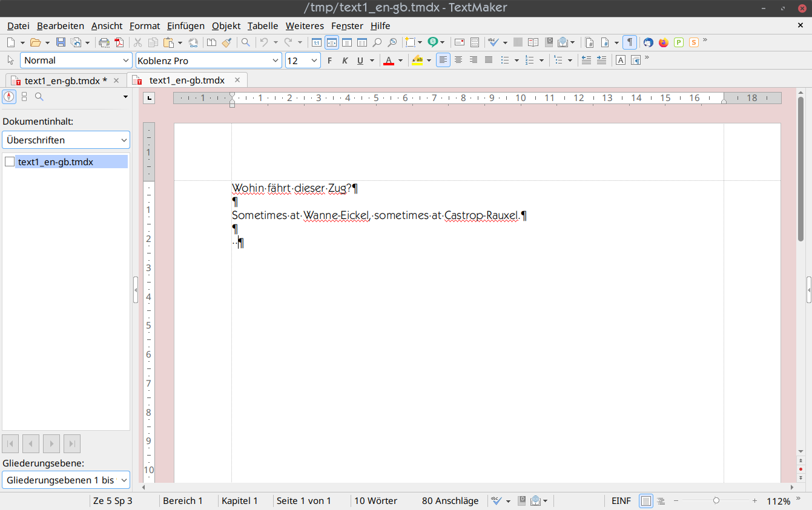The width and height of the screenshot is (812, 510).
Task: Click the Print icon
Action: click(x=104, y=42)
